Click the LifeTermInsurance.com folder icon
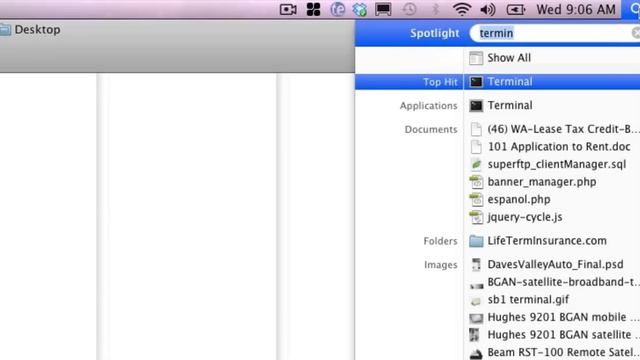The image size is (640, 360). pos(476,241)
